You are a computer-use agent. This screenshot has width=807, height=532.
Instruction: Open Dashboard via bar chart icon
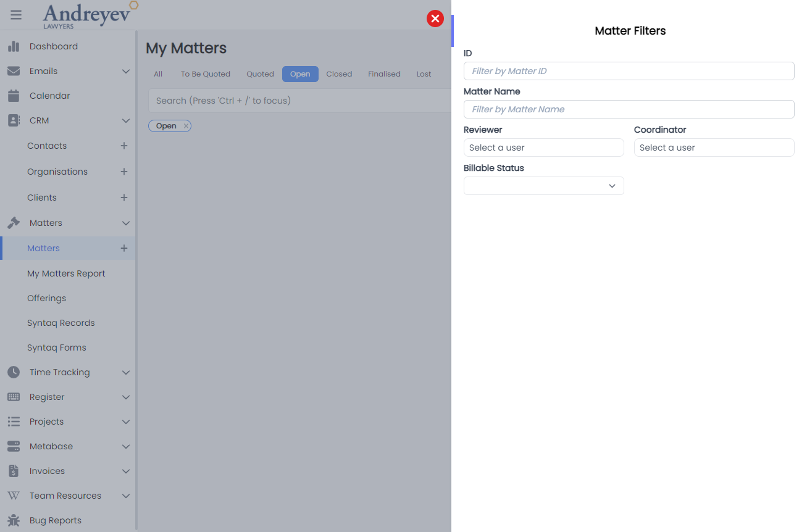[x=14, y=46]
